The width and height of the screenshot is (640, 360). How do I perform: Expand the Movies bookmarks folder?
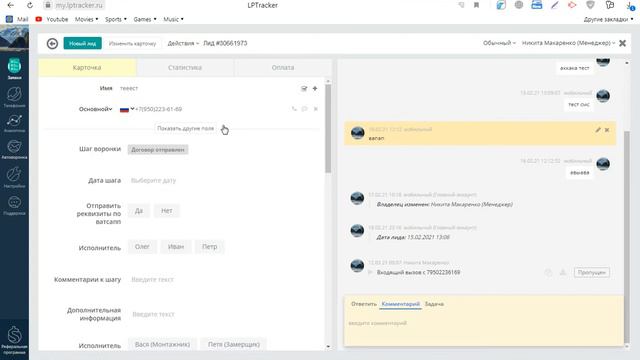87,19
